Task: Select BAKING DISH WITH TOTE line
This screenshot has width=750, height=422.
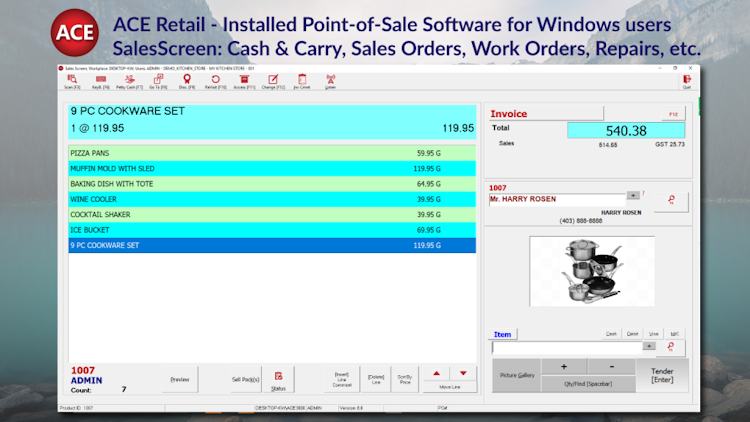Action: tap(272, 184)
